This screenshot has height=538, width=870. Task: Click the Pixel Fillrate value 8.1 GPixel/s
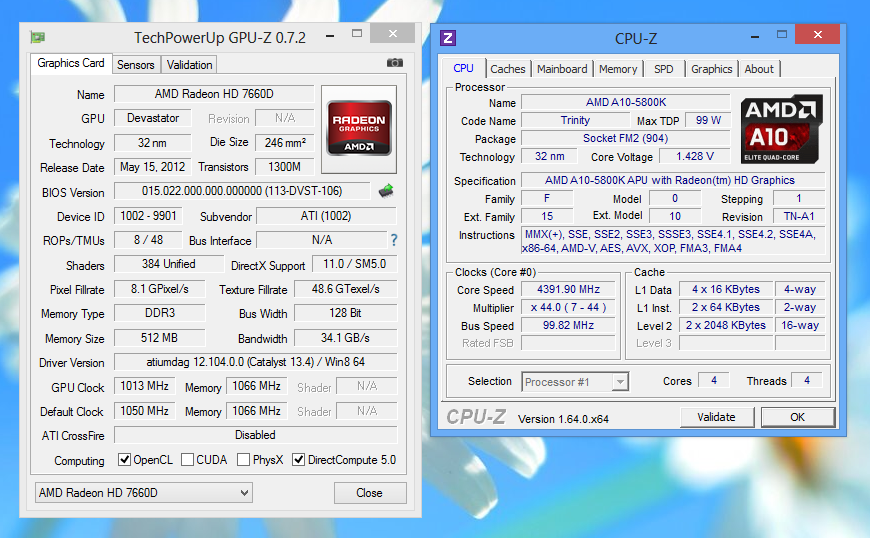(x=159, y=289)
